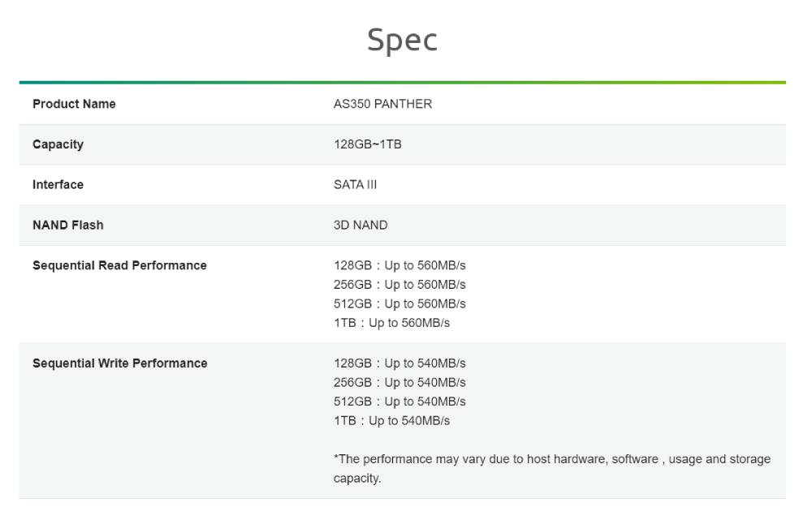Click the 128GB write speed line
Screen dimensions: 812x520
tap(400, 363)
